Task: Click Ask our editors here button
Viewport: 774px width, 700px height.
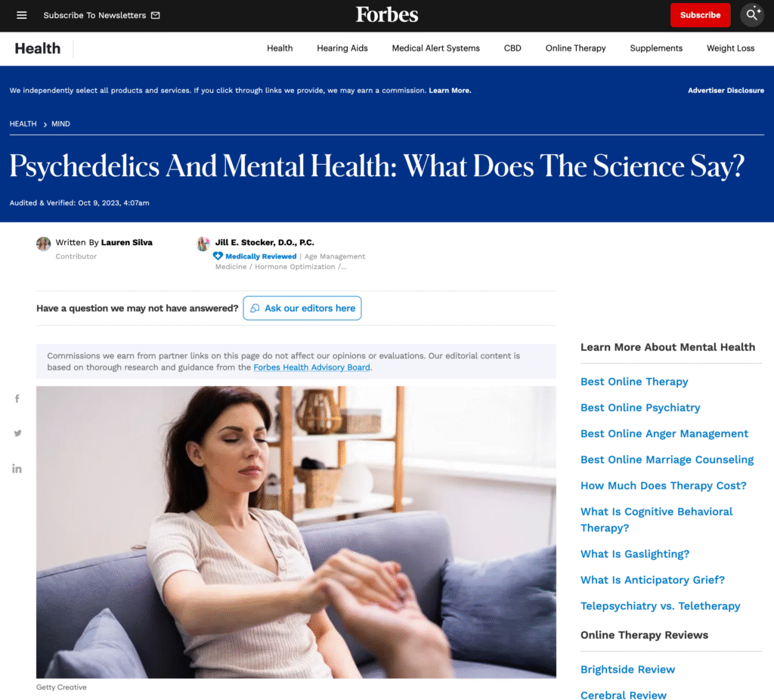Action: pos(302,308)
